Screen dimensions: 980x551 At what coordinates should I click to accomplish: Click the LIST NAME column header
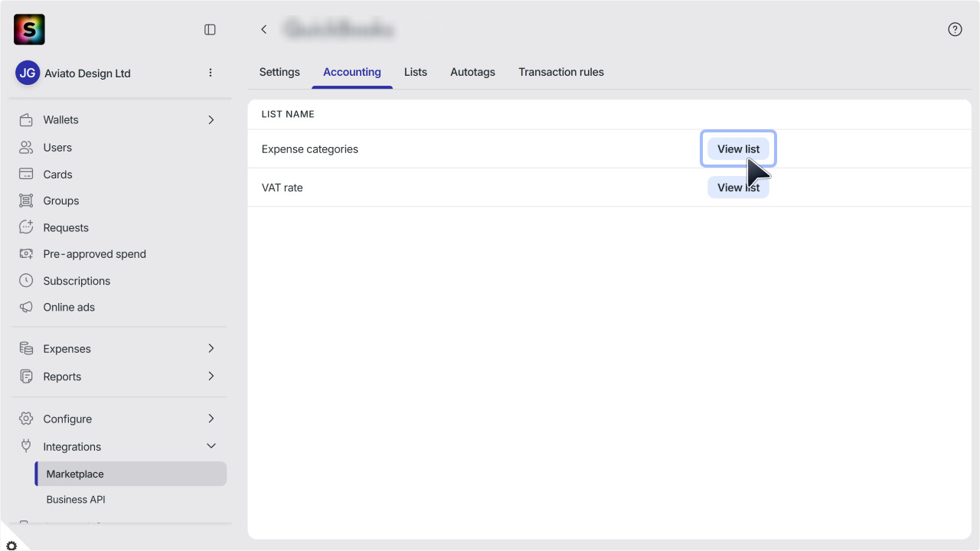[x=288, y=114]
